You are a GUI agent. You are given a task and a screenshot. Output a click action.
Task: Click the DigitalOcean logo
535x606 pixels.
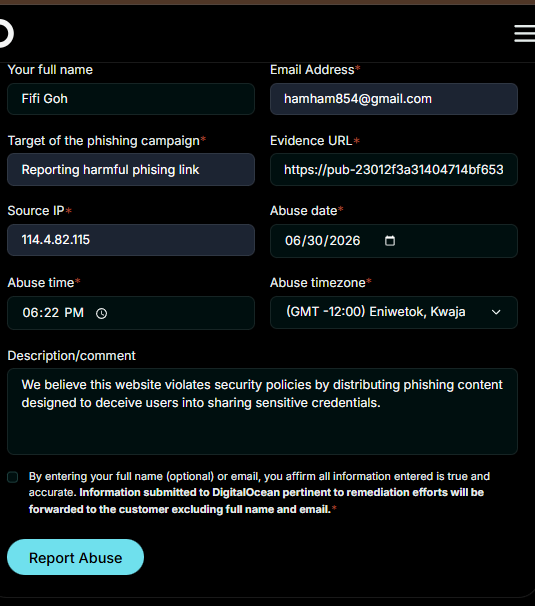6,34
